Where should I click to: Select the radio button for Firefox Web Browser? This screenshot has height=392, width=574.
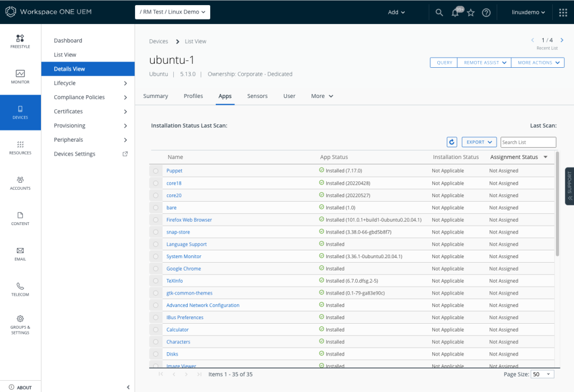click(155, 220)
